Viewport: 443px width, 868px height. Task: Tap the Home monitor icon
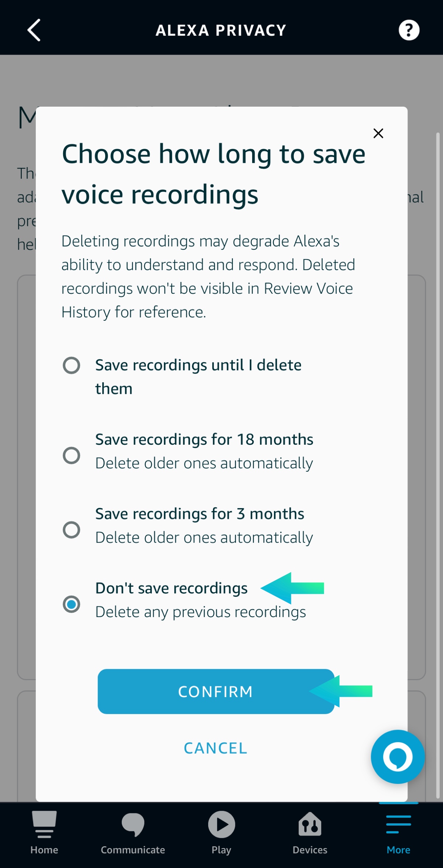tap(44, 824)
